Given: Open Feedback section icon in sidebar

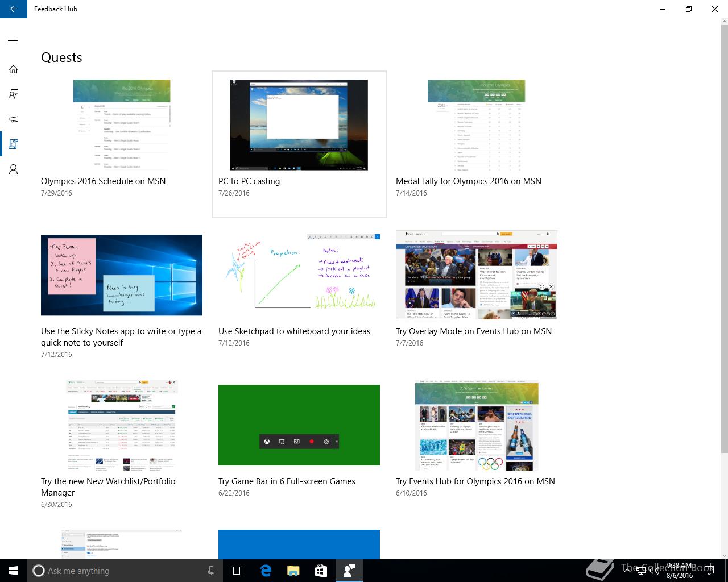Looking at the screenshot, I should tap(13, 94).
